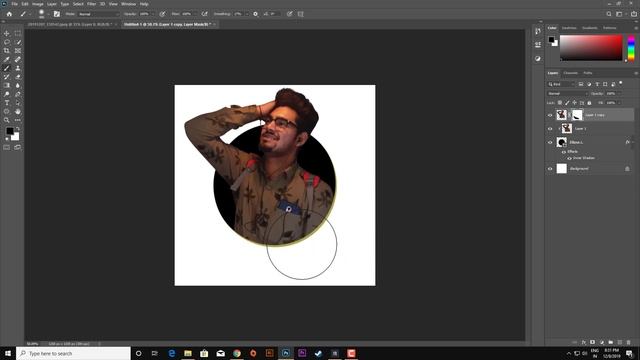Toggle Quick Mask mode
This screenshot has height=360, width=640.
[x=7, y=147]
